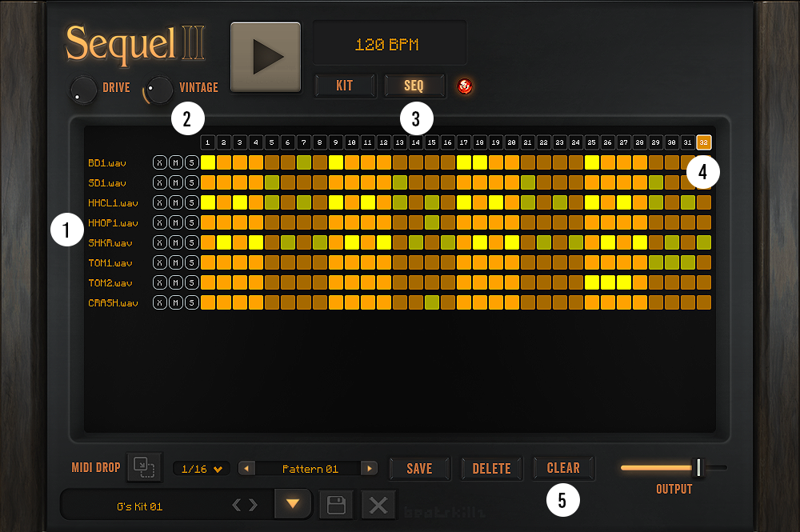The height and width of the screenshot is (532, 800).
Task: Solo the SD1.wav track
Action: (x=192, y=182)
